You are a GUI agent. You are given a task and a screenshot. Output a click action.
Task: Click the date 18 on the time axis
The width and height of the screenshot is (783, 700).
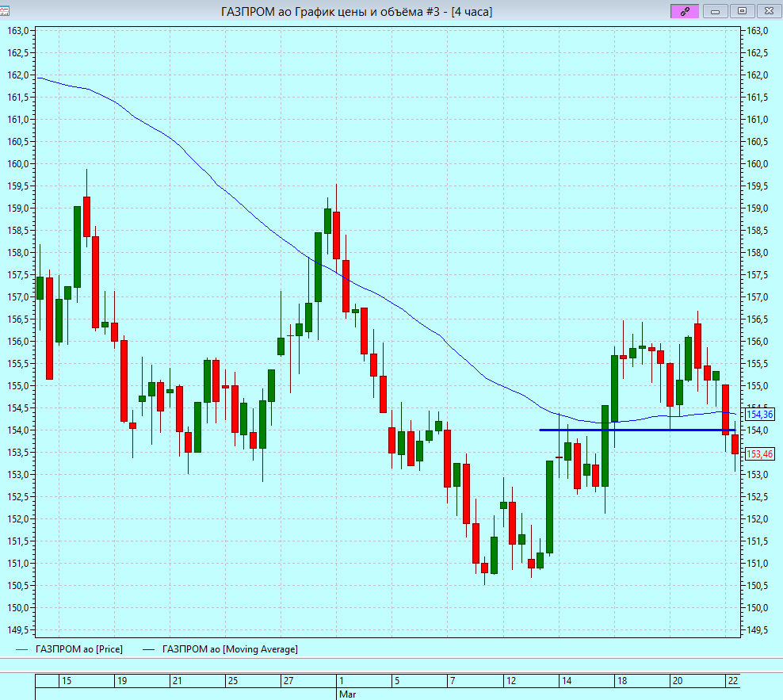pos(621,680)
